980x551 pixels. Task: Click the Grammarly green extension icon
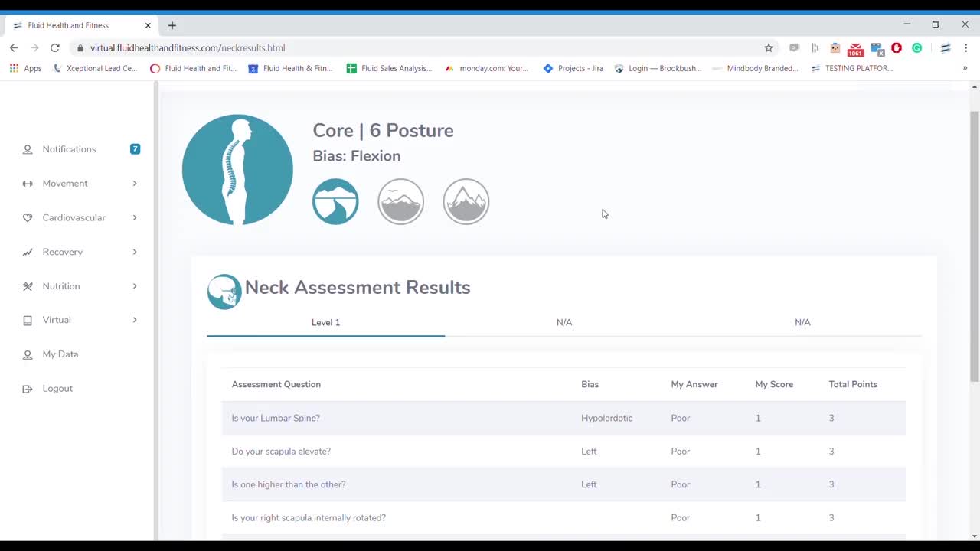tap(916, 47)
